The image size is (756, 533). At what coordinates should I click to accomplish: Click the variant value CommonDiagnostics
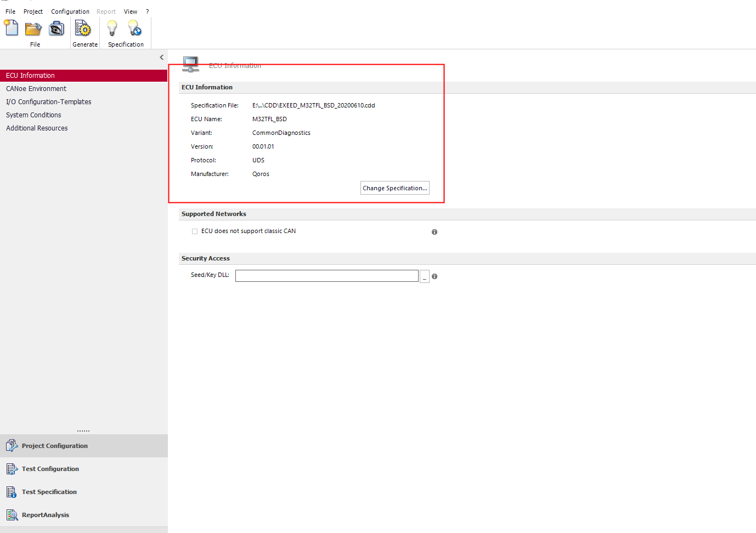[281, 133]
